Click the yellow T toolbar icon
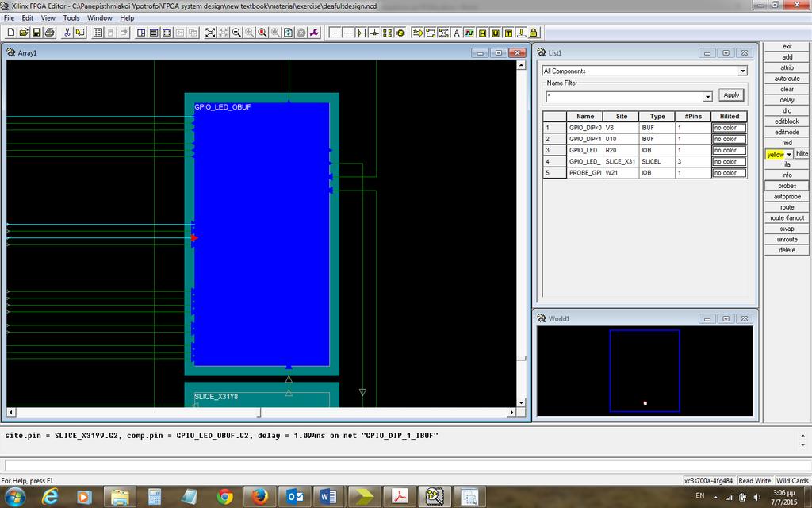The height and width of the screenshot is (508, 812). click(x=508, y=33)
